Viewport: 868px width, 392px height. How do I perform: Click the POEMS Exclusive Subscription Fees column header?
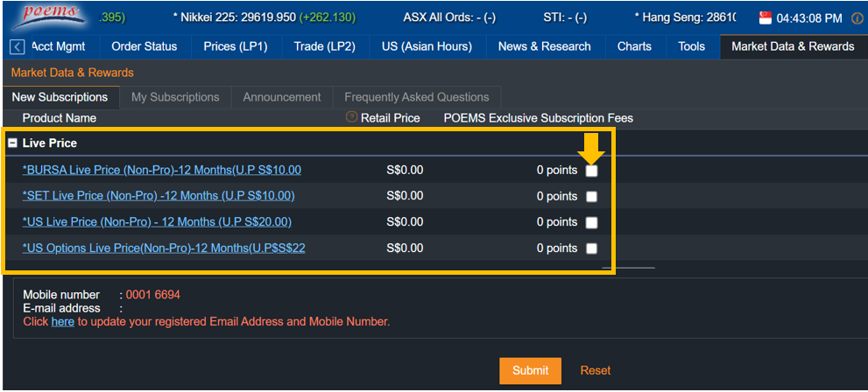tap(538, 118)
